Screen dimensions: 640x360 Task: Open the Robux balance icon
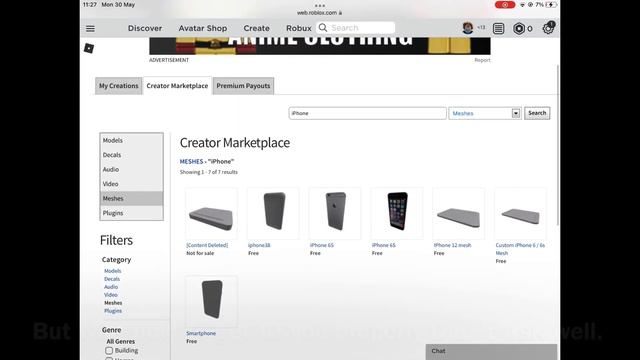point(519,28)
